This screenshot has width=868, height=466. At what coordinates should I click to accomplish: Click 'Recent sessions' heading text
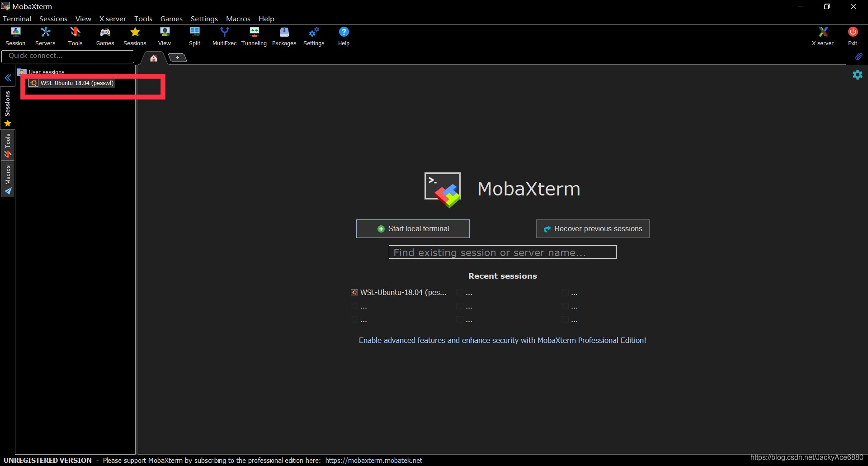pos(502,276)
